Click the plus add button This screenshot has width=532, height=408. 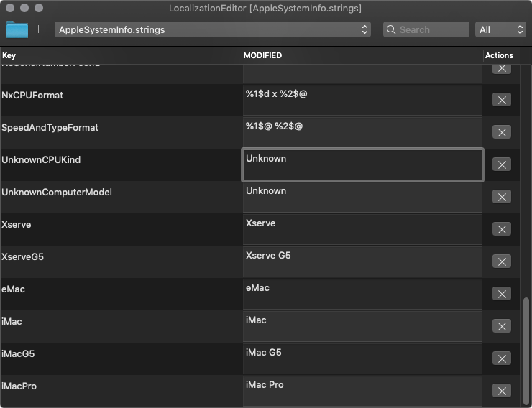click(x=39, y=29)
